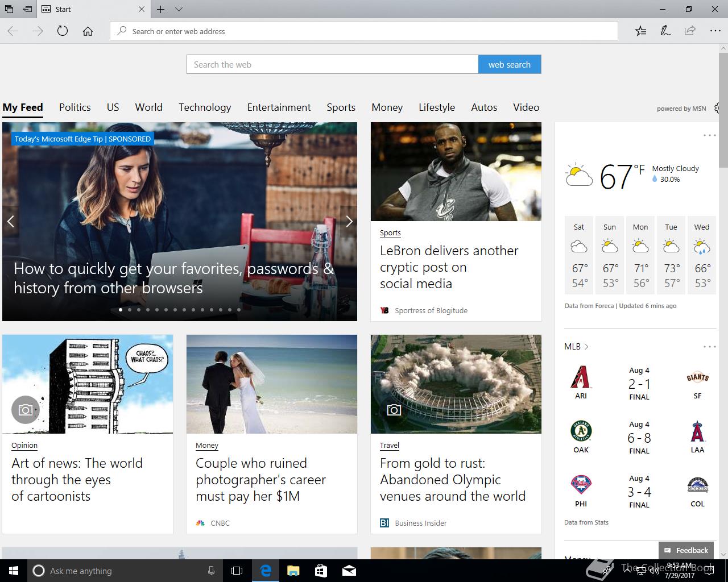Click the Share icon in toolbar
728x582 pixels.
click(x=690, y=31)
